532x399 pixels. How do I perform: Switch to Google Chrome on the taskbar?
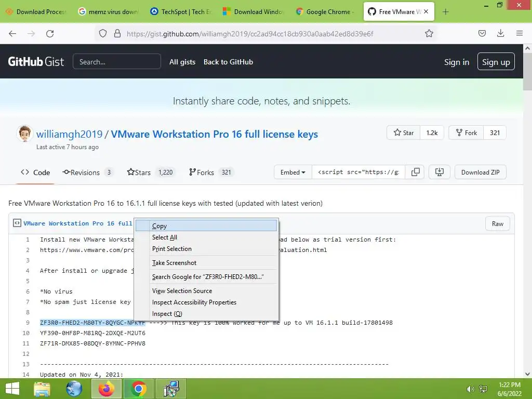click(138, 389)
